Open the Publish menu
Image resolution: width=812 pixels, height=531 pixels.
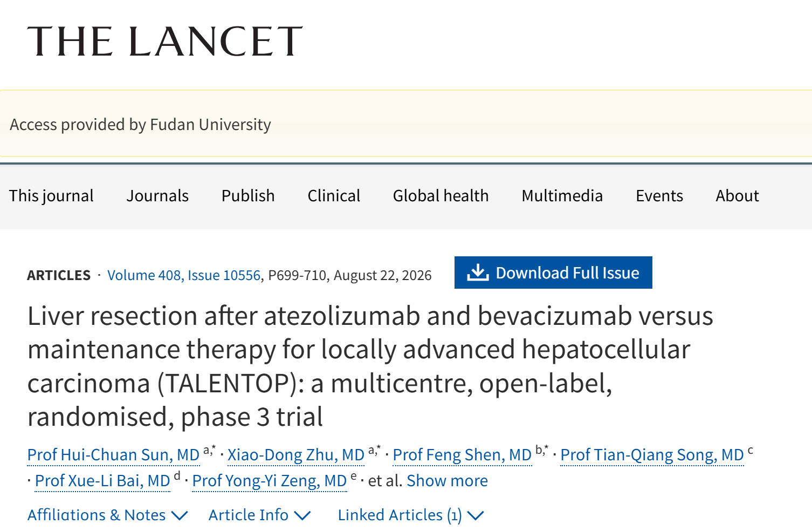pos(248,196)
